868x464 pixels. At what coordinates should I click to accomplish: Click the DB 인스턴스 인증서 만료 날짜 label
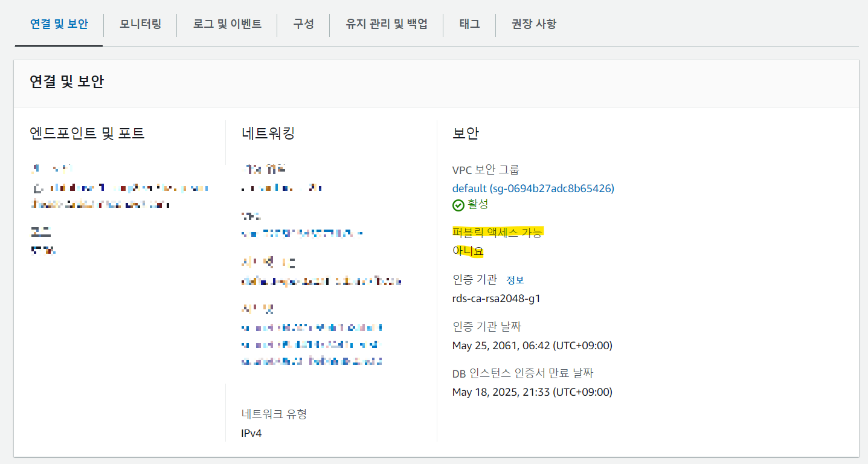tap(523, 373)
